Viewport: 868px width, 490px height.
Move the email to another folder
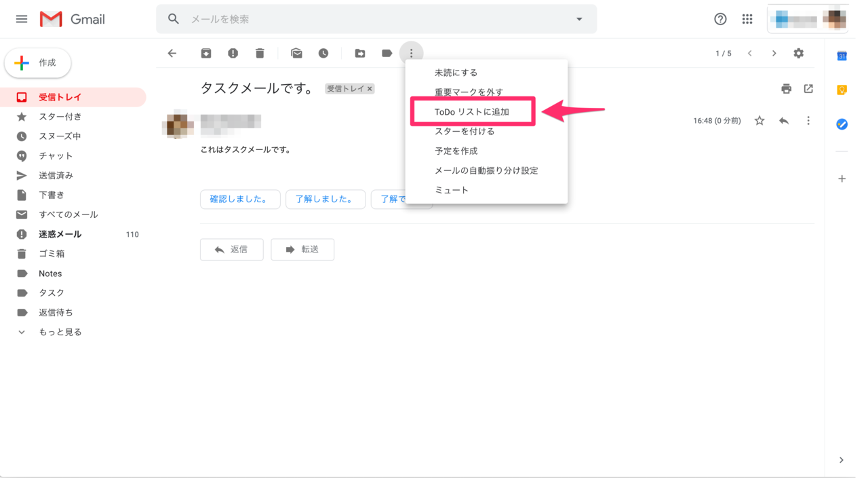tap(359, 53)
